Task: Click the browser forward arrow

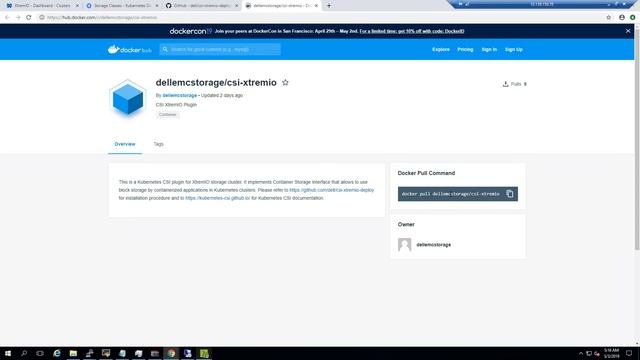Action: pos(18,18)
